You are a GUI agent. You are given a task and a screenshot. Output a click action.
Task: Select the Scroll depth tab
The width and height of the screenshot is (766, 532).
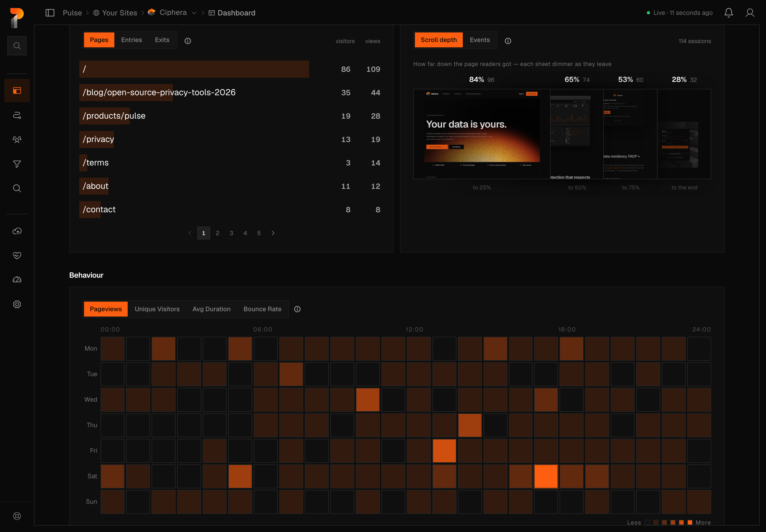[439, 40]
